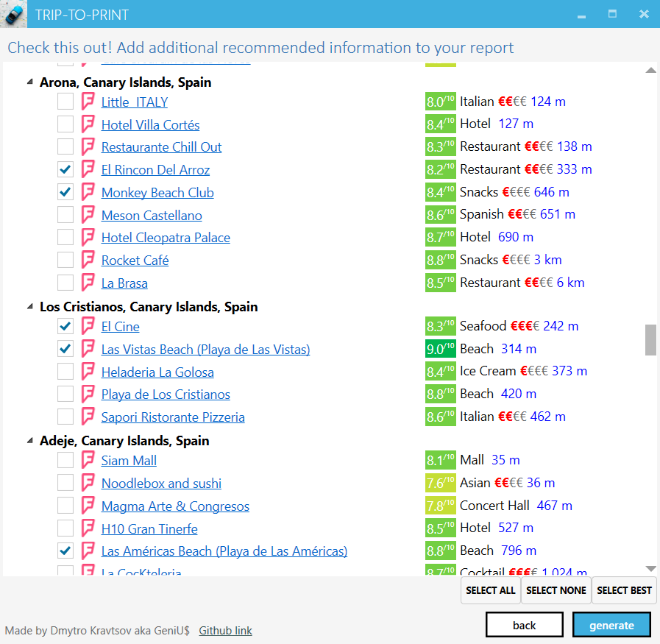Click the Foursquare icon beside Las Américas Beach
The width and height of the screenshot is (660, 644).
(x=88, y=551)
